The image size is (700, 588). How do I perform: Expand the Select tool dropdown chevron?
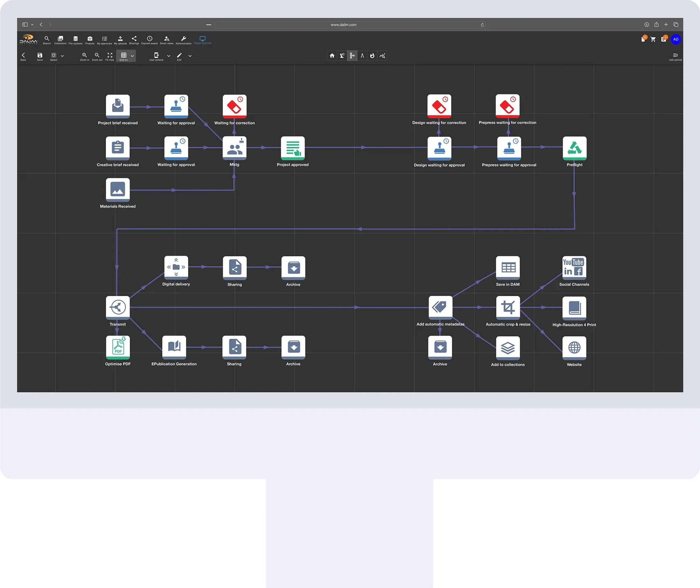coord(62,56)
